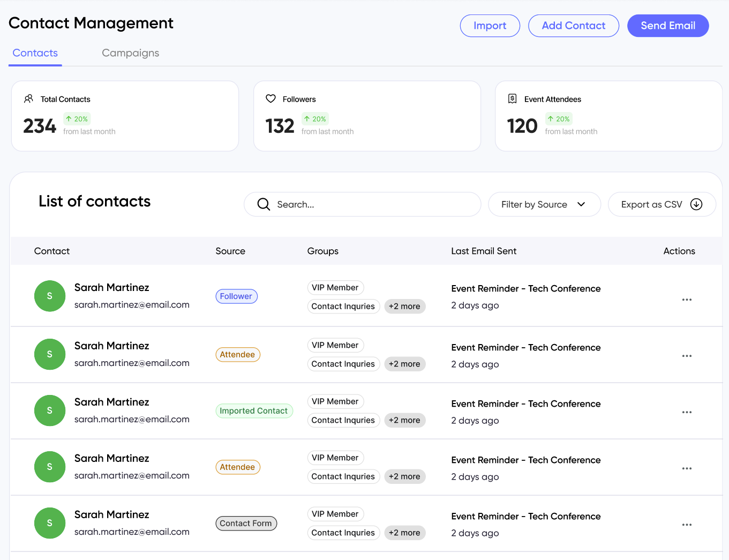Open the actions menu on the Contact Form row

point(687,525)
